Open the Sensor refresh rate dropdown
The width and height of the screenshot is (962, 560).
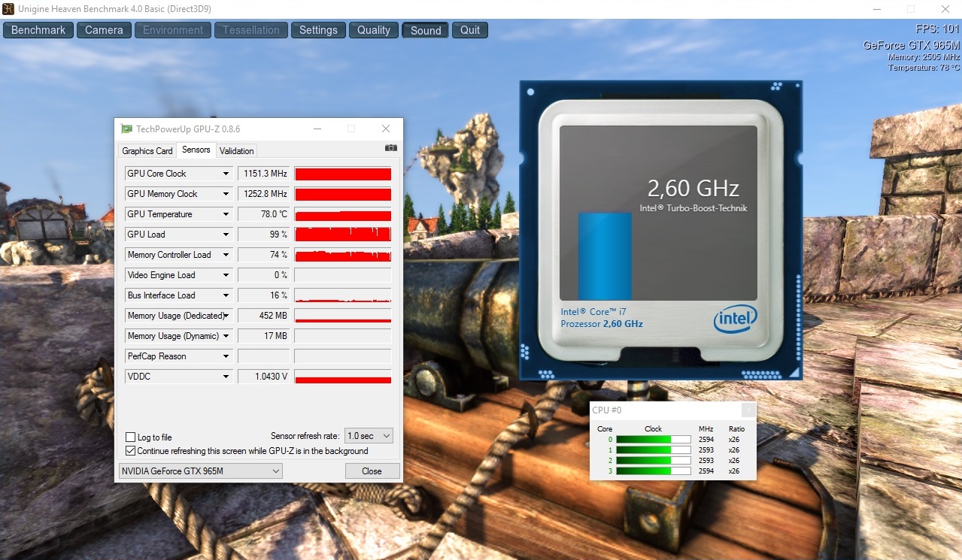pyautogui.click(x=369, y=436)
